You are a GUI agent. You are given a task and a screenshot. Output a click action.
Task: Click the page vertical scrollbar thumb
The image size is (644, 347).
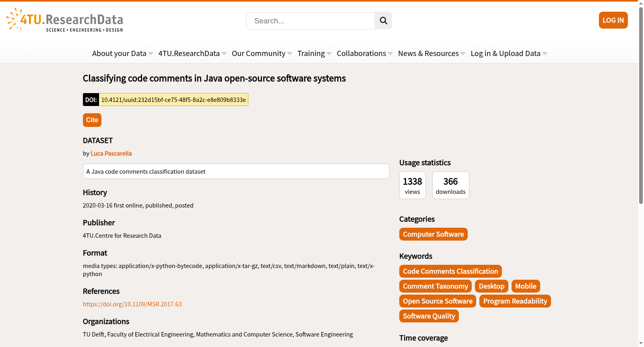tap(641, 105)
